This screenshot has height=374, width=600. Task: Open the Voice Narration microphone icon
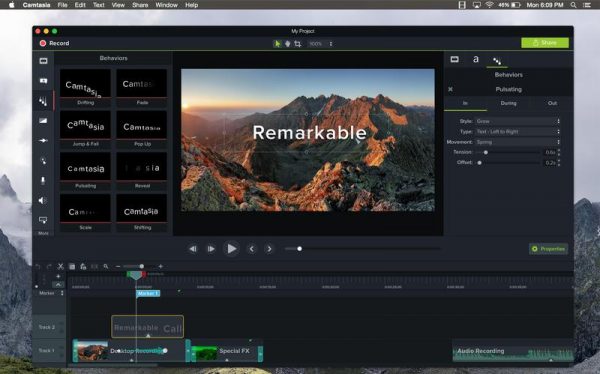(43, 180)
